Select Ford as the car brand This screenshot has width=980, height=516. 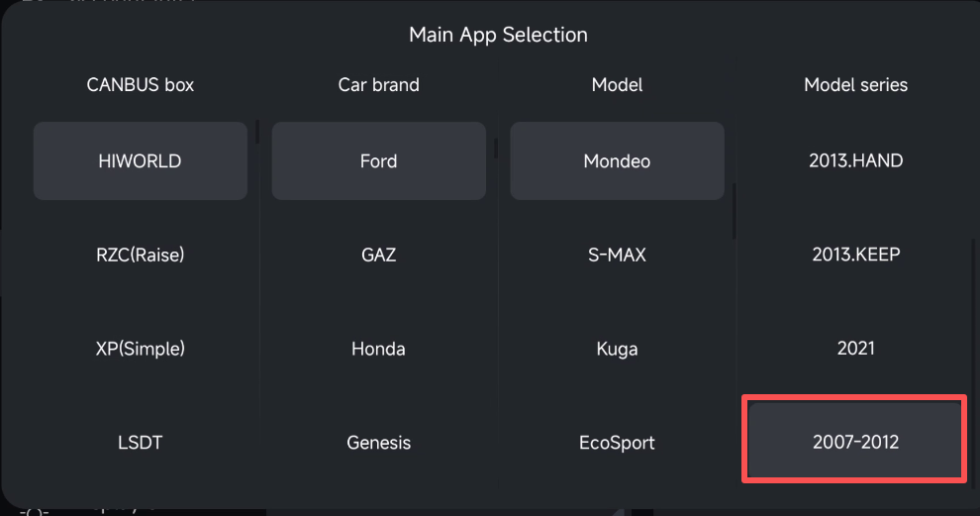coord(378,160)
